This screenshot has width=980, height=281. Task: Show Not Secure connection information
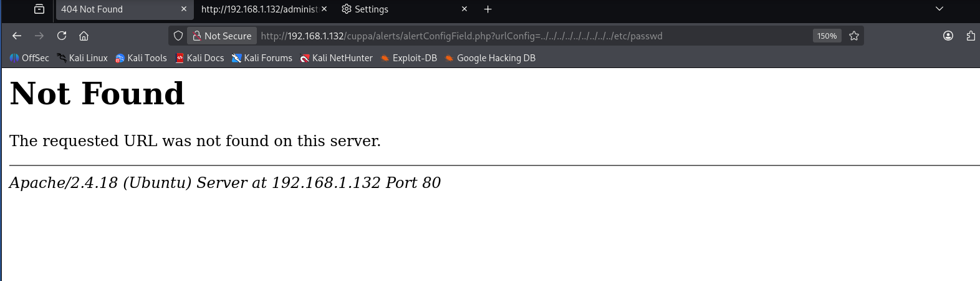222,36
